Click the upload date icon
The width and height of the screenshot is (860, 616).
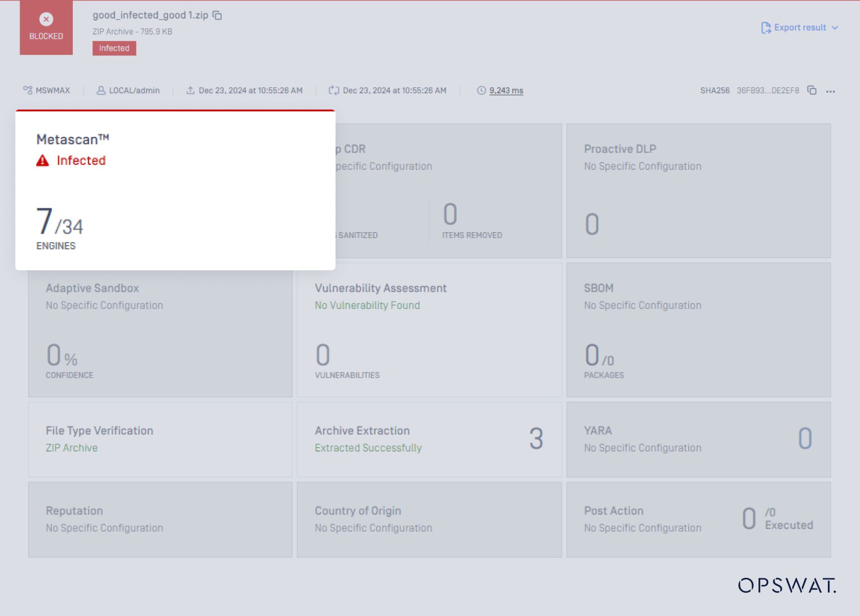(190, 90)
